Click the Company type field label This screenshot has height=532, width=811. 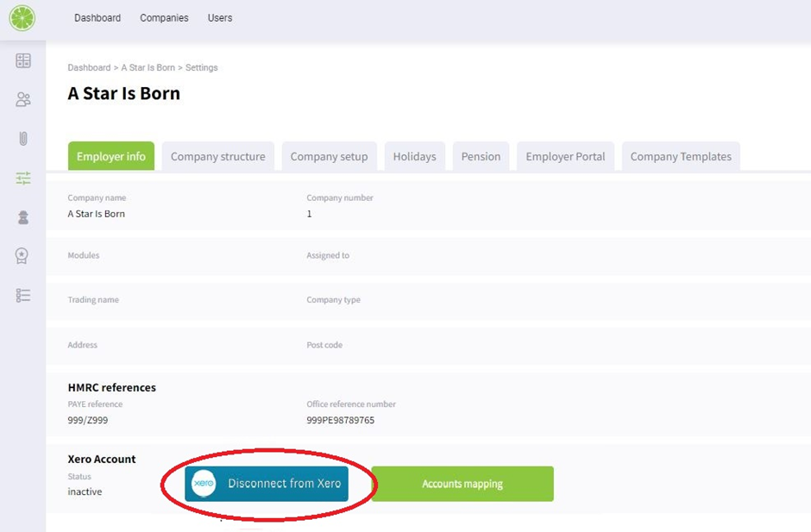[x=334, y=300]
